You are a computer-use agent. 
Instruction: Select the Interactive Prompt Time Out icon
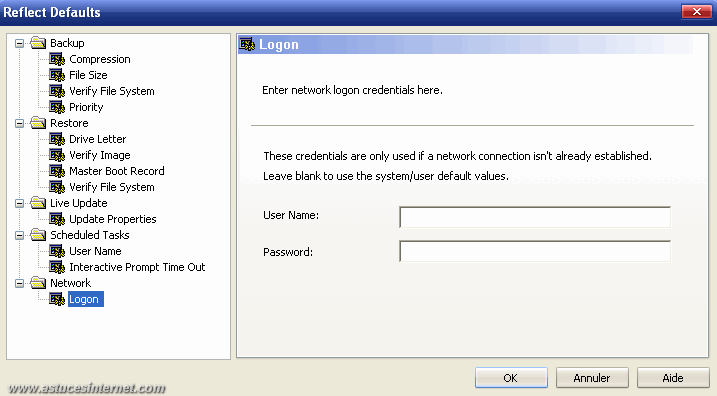pyautogui.click(x=57, y=268)
